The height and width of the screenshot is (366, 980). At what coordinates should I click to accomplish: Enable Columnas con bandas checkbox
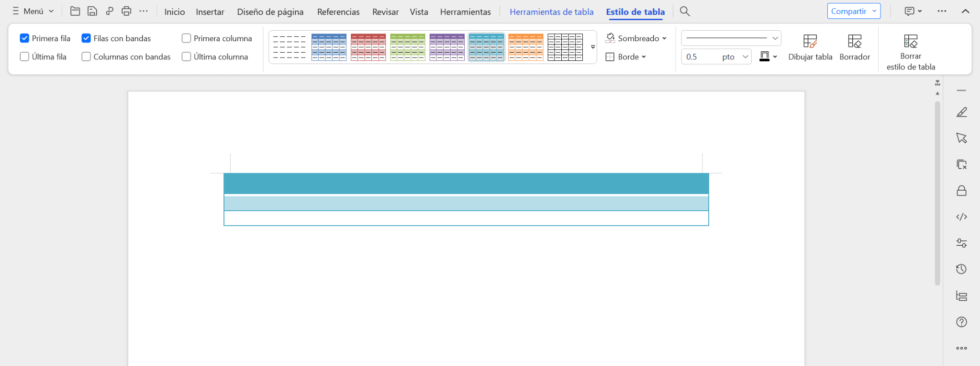click(86, 57)
